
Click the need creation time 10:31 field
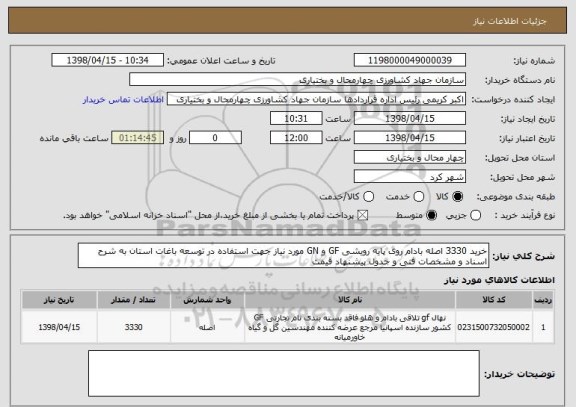pos(296,118)
